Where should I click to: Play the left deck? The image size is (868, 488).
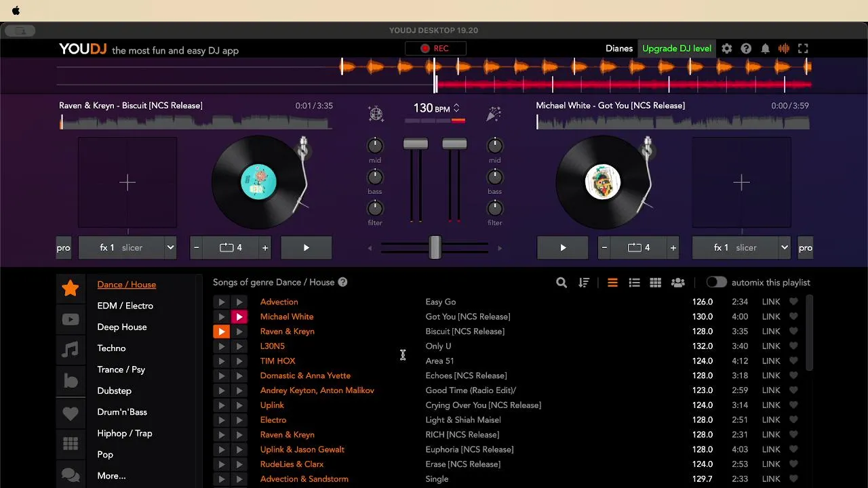point(307,248)
